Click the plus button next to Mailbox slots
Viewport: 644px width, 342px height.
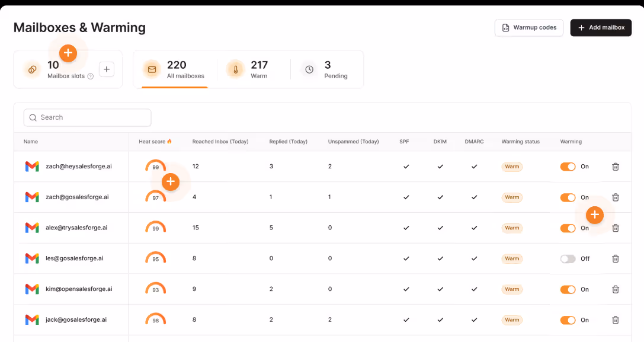coord(107,69)
